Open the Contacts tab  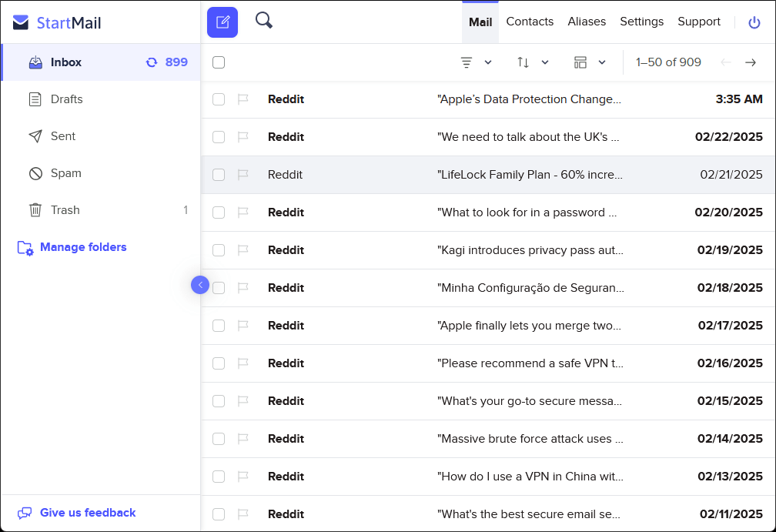(x=530, y=22)
